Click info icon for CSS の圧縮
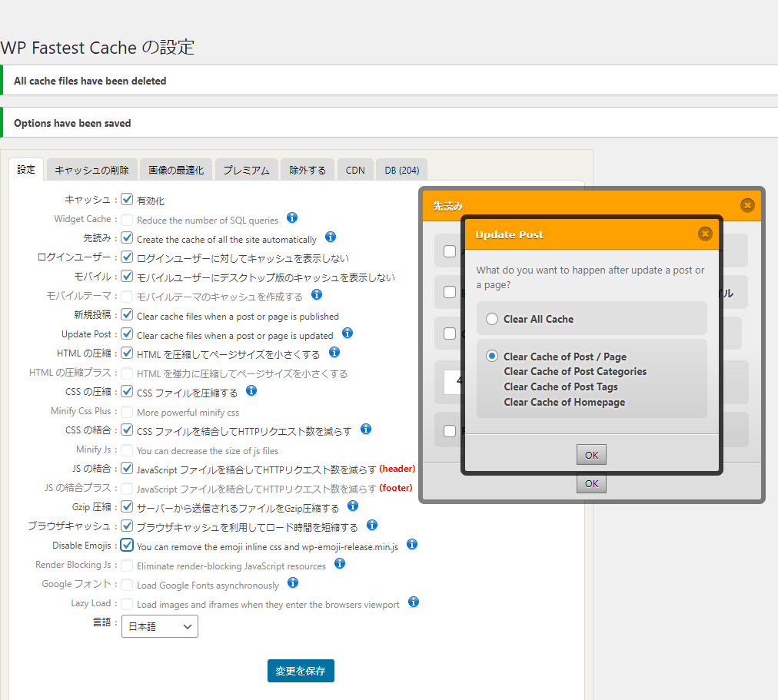 pyautogui.click(x=251, y=390)
